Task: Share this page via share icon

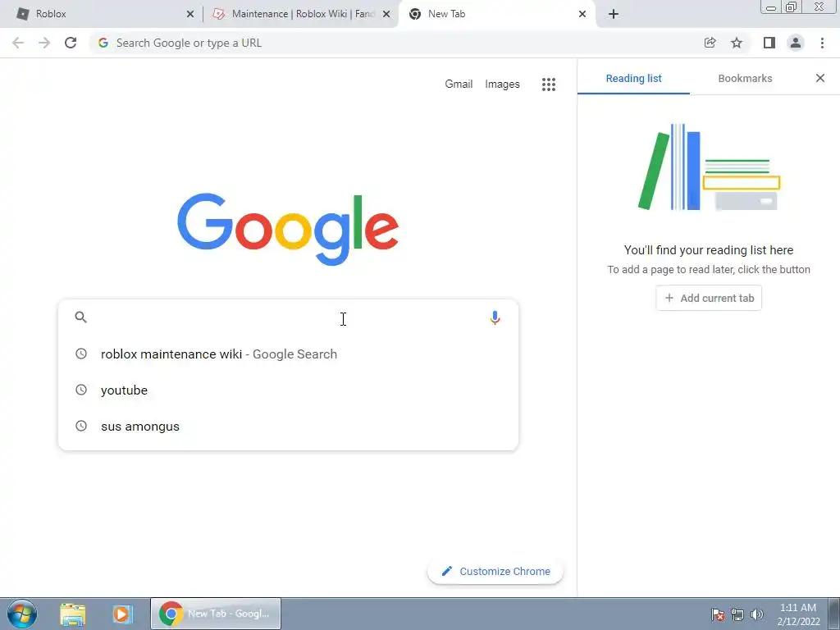Action: coord(710,43)
